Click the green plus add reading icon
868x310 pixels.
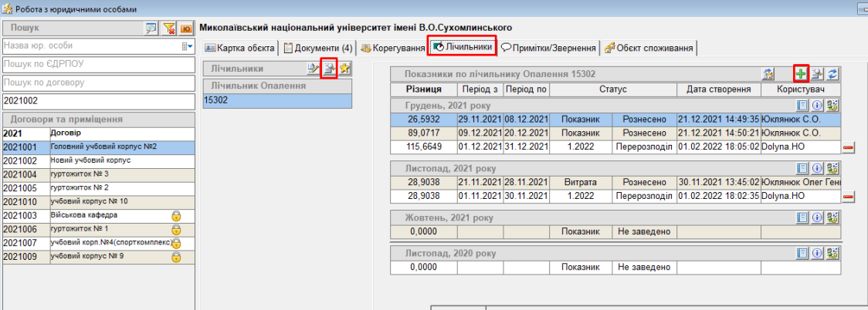[x=801, y=74]
